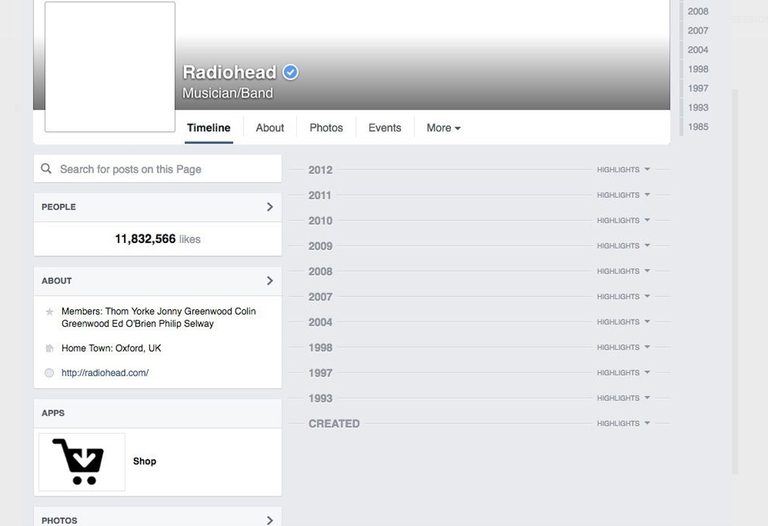Viewport: 768px width, 526px height.
Task: Open the Radiohead profile picture
Action: [110, 67]
